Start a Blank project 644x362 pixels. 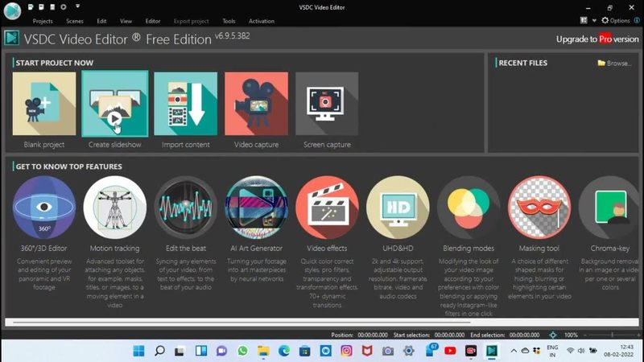pyautogui.click(x=44, y=104)
